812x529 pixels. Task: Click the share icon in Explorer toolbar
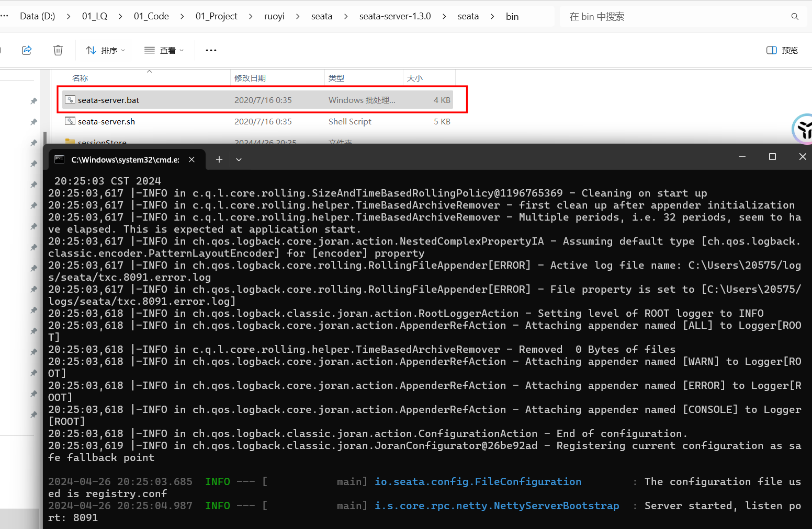pos(27,50)
